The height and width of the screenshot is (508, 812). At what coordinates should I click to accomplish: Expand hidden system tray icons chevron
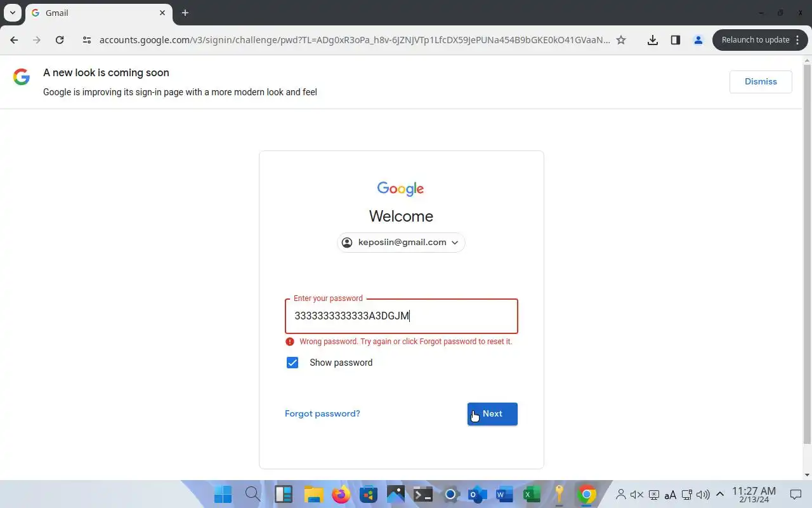click(x=720, y=494)
